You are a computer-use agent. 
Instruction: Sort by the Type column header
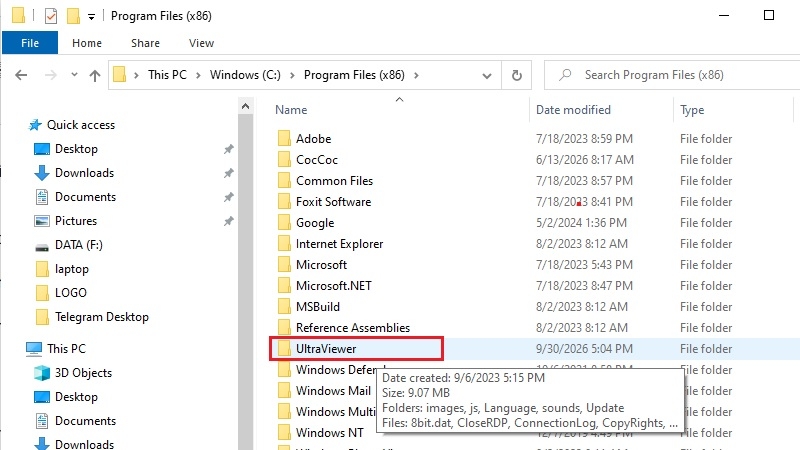click(x=692, y=110)
